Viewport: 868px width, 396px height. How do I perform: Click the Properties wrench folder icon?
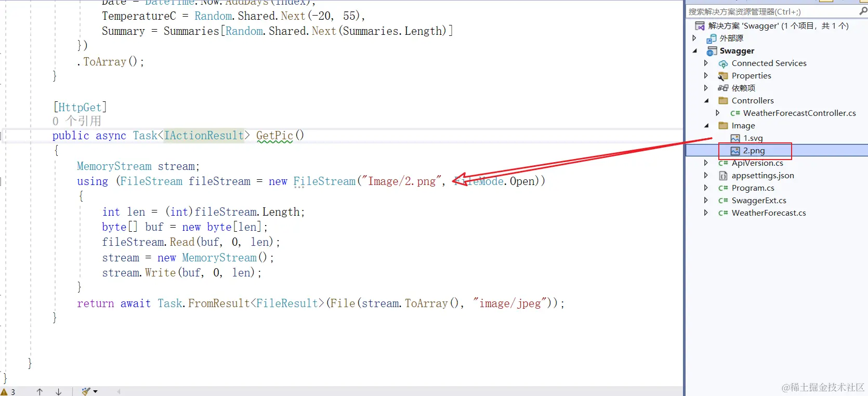click(x=723, y=76)
